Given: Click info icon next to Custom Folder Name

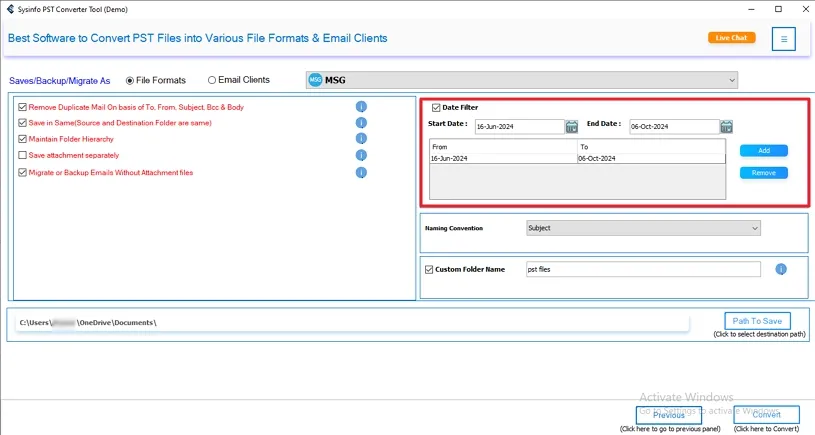Looking at the screenshot, I should [x=781, y=269].
